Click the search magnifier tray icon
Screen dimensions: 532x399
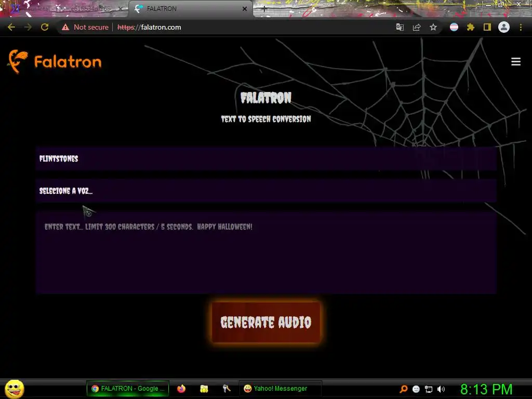[x=404, y=389]
